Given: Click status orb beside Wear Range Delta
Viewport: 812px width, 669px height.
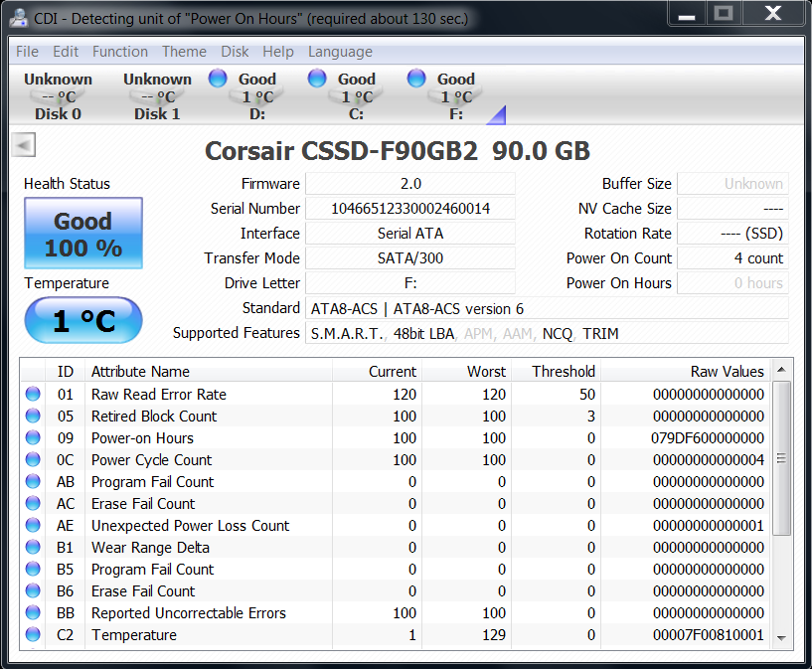Looking at the screenshot, I should [x=34, y=548].
